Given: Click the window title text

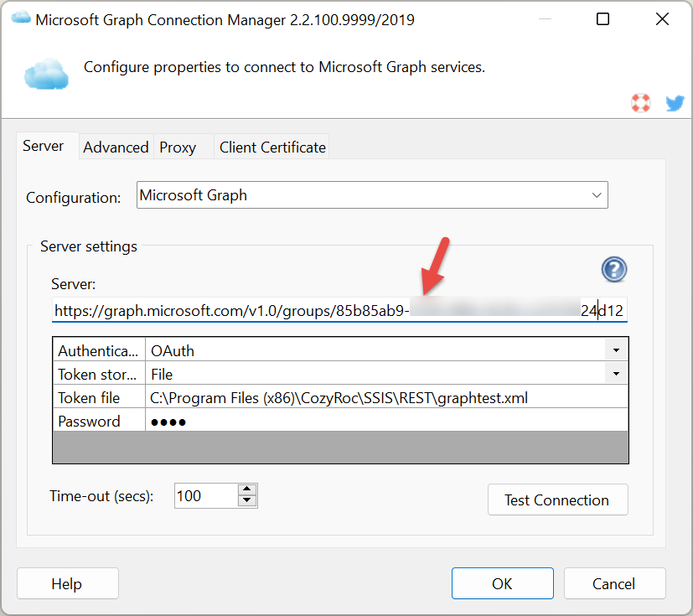Looking at the screenshot, I should pyautogui.click(x=225, y=20).
